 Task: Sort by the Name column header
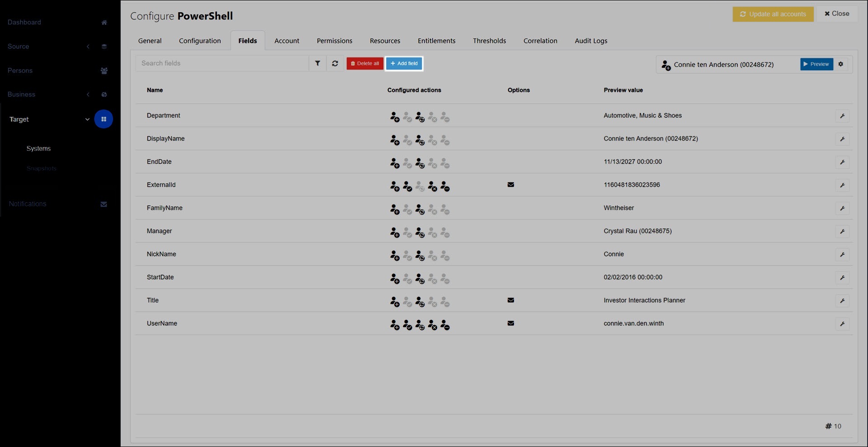click(x=155, y=90)
